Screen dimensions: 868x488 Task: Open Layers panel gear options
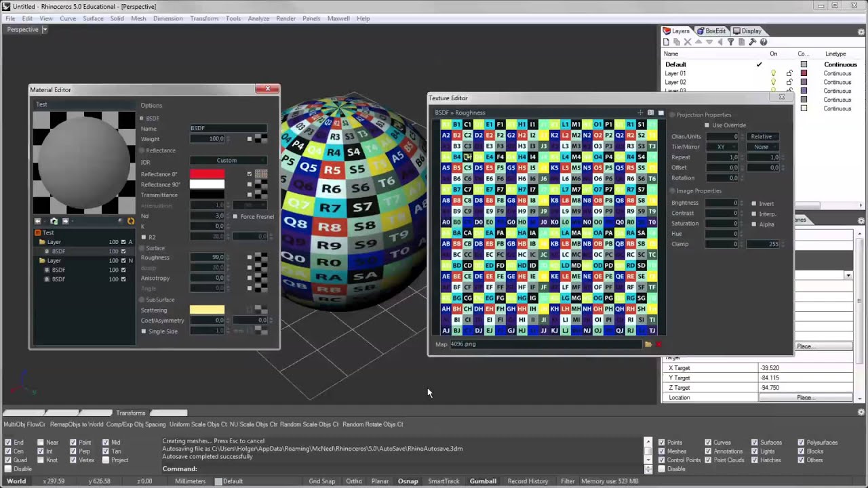tap(861, 31)
